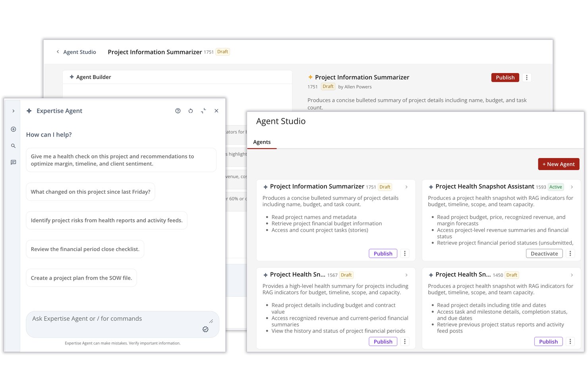Open the help icon in Expertise Agent header

click(x=178, y=111)
